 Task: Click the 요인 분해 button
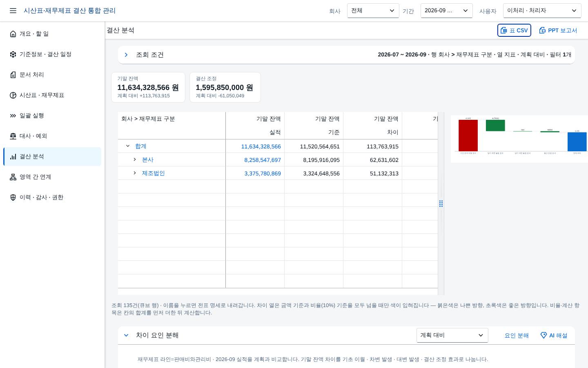pyautogui.click(x=517, y=335)
